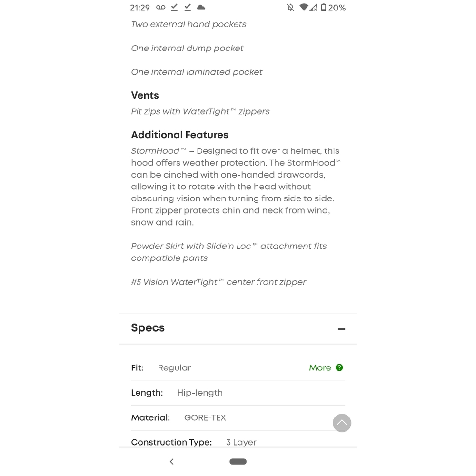Image resolution: width=476 pixels, height=476 pixels.
Task: Click the Additional Features heading
Action: 180,135
